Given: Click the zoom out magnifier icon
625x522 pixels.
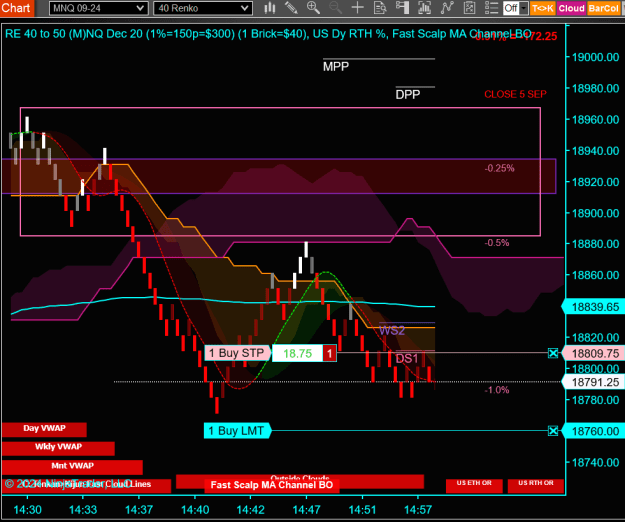Looking at the screenshot, I should click(335, 8).
